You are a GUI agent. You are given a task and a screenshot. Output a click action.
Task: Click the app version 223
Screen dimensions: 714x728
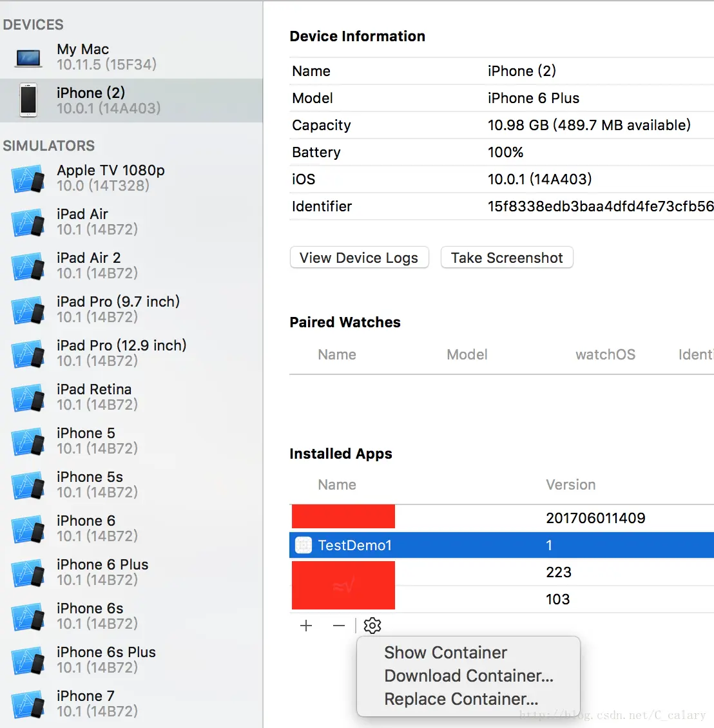[x=559, y=573]
